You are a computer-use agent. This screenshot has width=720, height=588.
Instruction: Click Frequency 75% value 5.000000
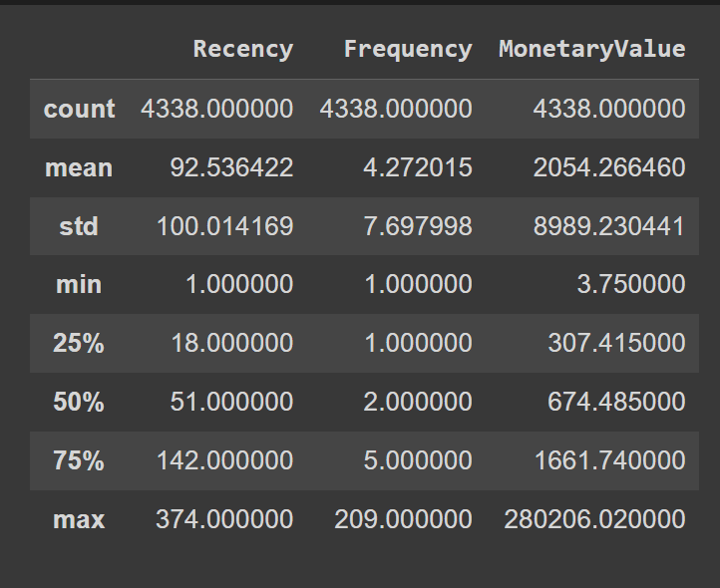pyautogui.click(x=418, y=460)
